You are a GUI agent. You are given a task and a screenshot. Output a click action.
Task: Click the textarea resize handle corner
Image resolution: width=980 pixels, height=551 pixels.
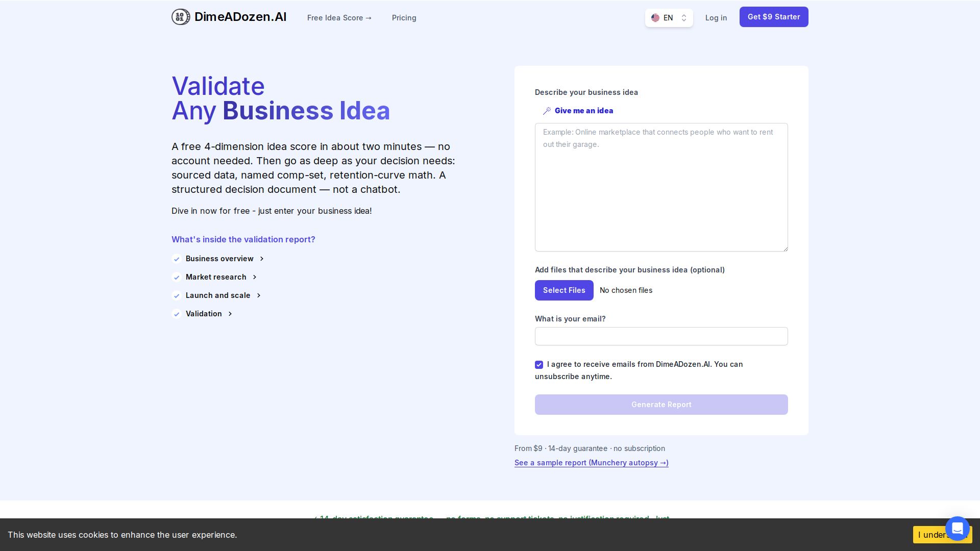(x=785, y=248)
